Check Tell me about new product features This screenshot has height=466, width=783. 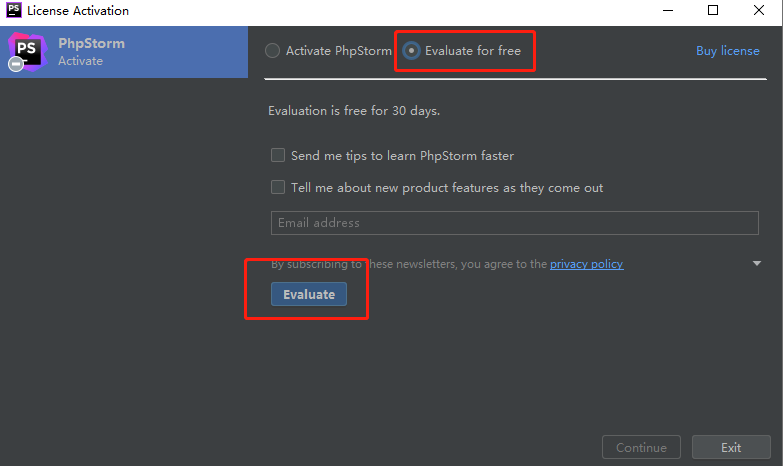pyautogui.click(x=278, y=187)
